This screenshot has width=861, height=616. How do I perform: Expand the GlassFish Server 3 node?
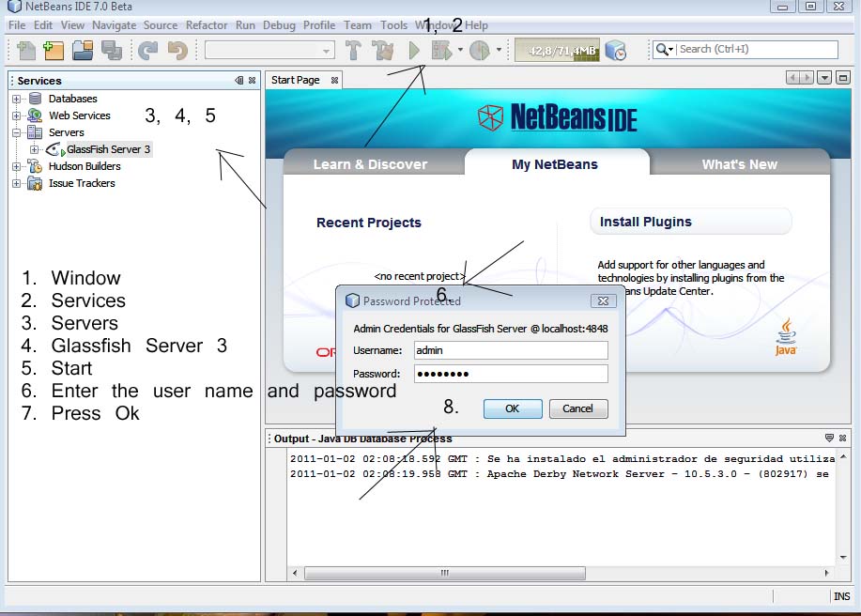34,149
